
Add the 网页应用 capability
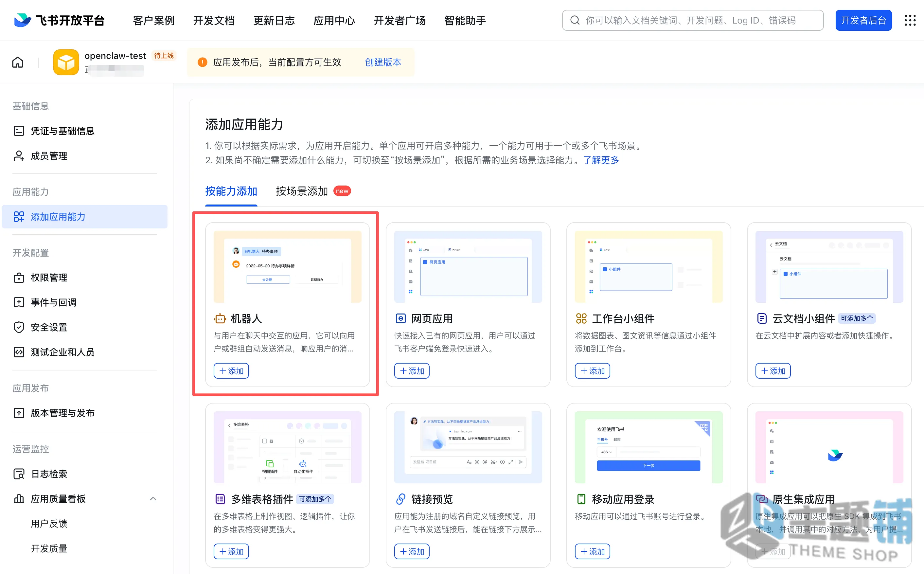click(x=412, y=371)
